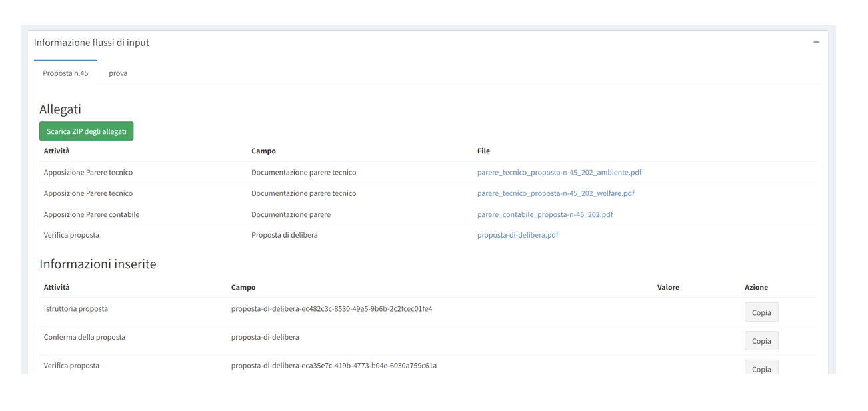
Task: Switch to the Proposta n.45 tab
Action: tap(65, 73)
